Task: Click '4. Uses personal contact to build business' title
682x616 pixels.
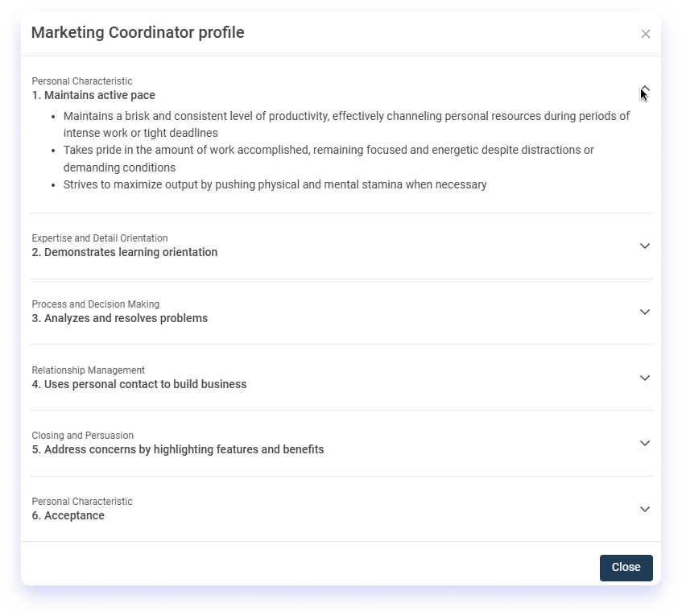Action: tap(139, 385)
